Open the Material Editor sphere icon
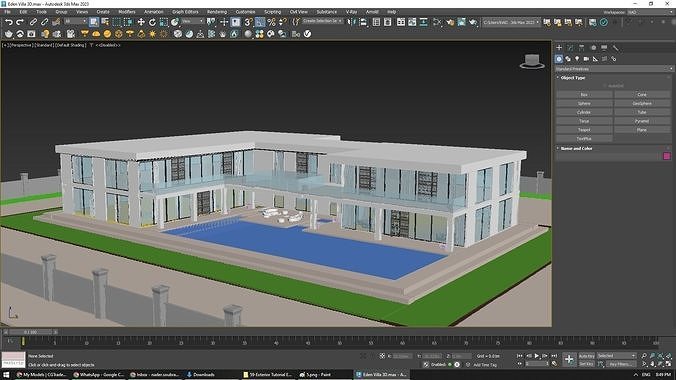 point(247,34)
